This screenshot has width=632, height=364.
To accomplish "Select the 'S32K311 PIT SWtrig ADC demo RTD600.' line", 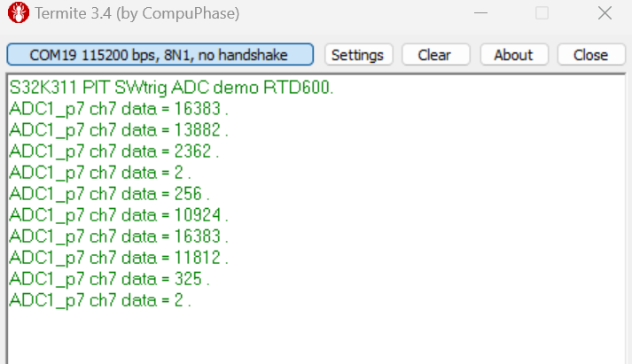I will (171, 88).
